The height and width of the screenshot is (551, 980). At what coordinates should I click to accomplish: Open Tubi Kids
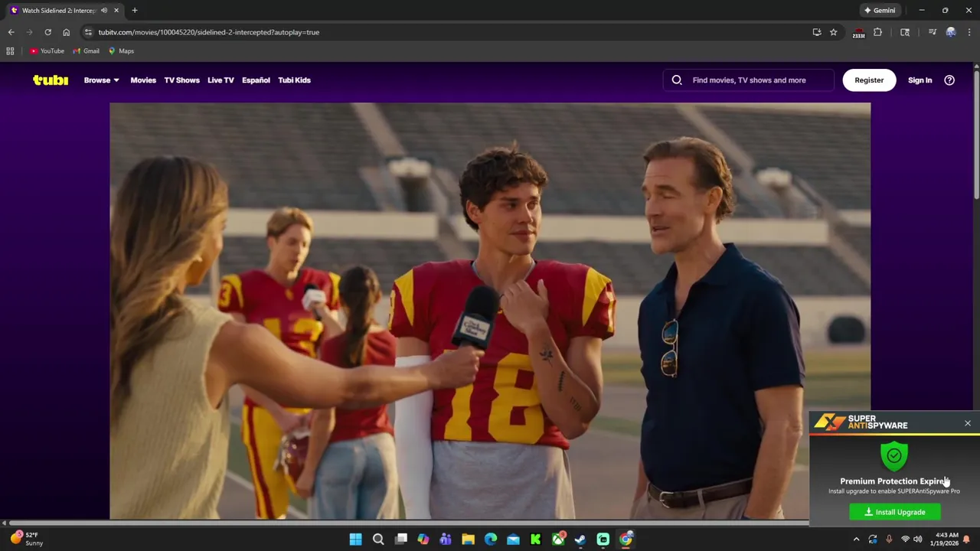(x=294, y=80)
